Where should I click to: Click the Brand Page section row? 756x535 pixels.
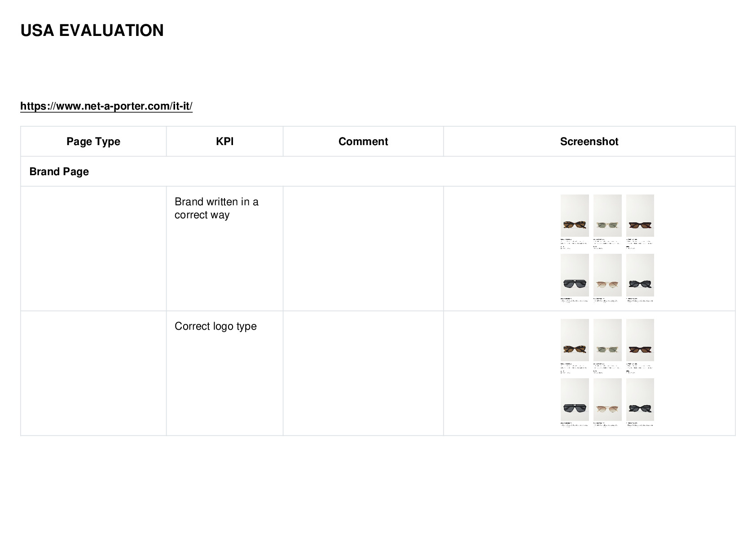tap(378, 172)
